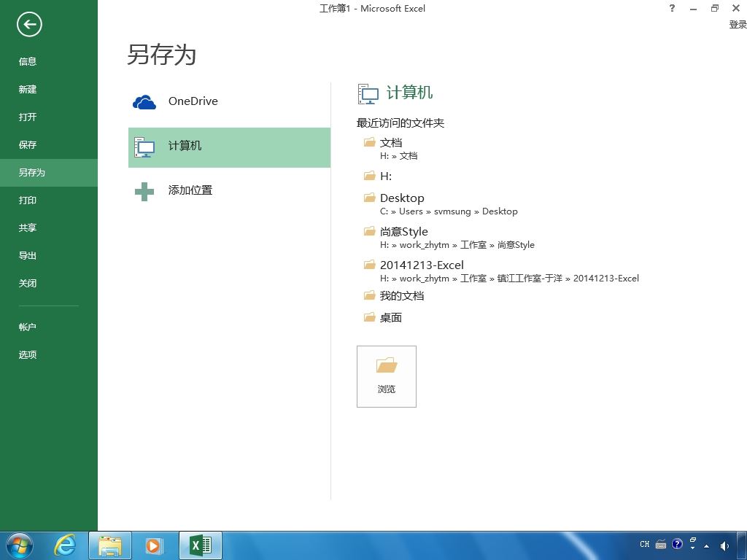
Task: Choose the 添加位置 label
Action: 190,190
